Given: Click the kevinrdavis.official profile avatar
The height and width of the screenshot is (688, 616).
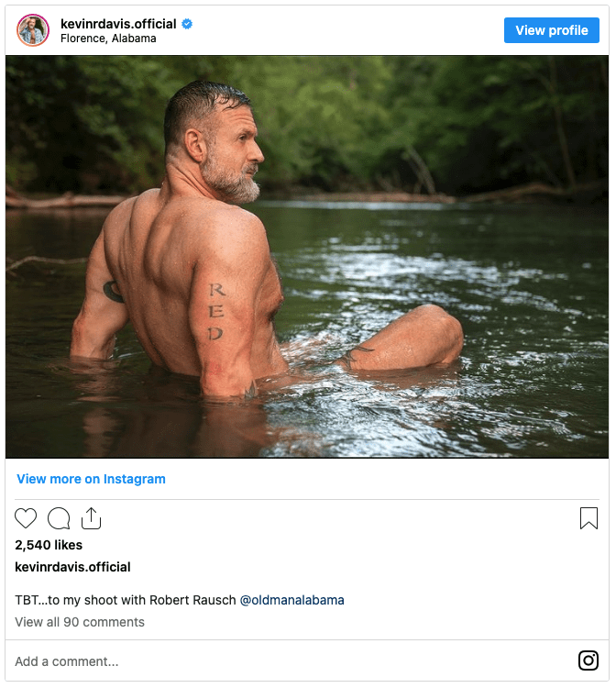Looking at the screenshot, I should point(33,30).
